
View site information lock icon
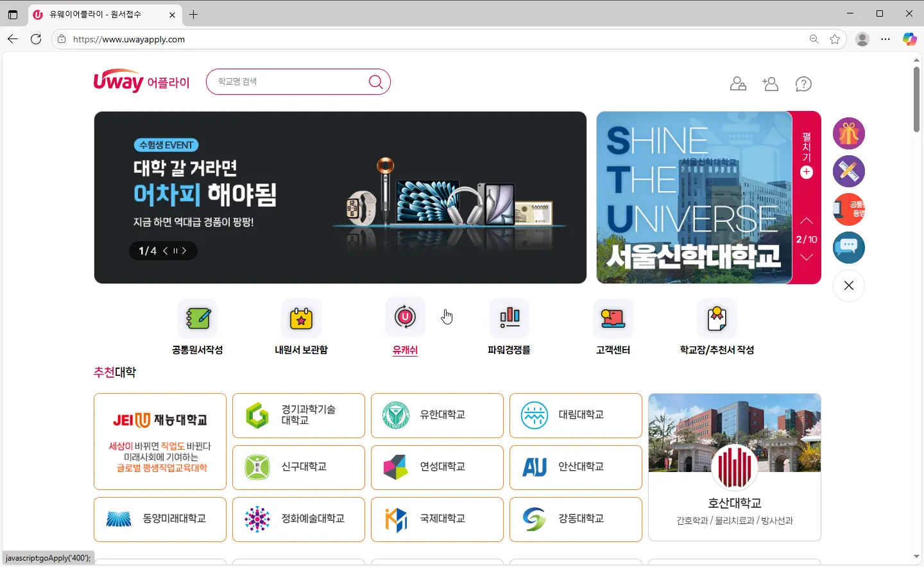[x=62, y=39]
